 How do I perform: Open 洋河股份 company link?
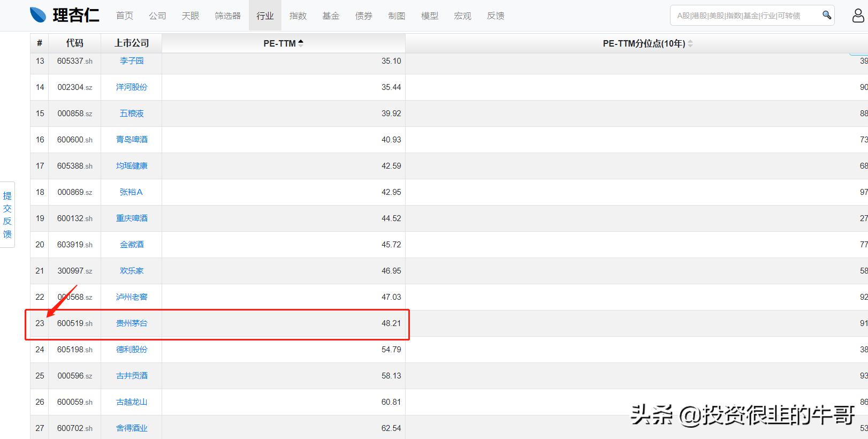pyautogui.click(x=132, y=87)
